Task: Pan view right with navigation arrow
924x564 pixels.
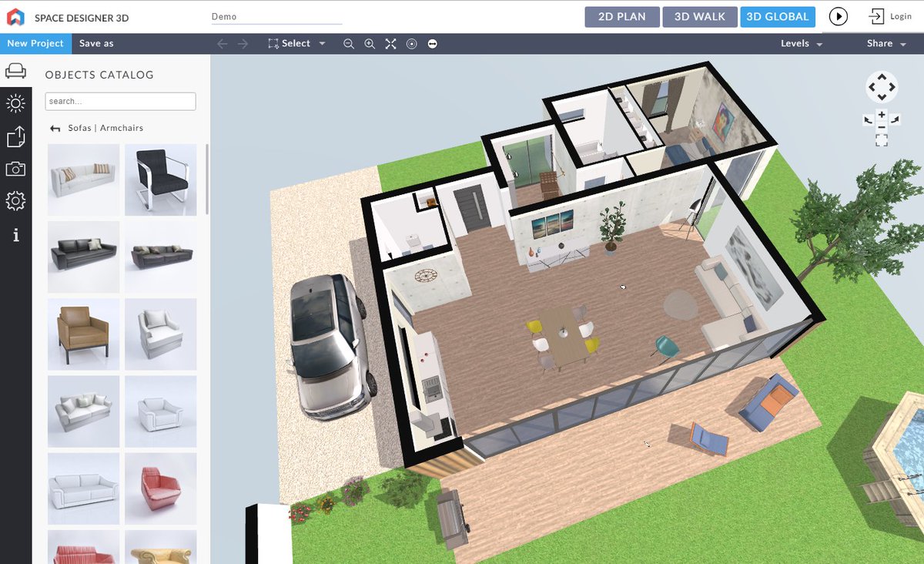Action: [x=892, y=87]
